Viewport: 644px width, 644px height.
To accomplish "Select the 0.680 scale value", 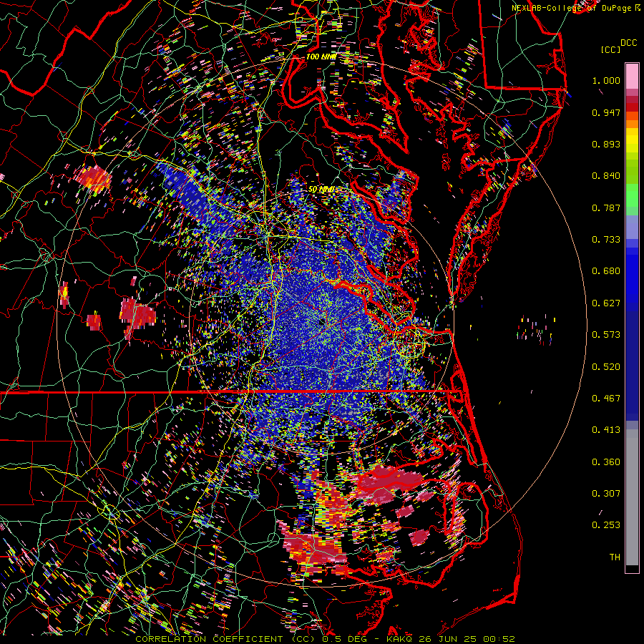I will tap(606, 271).
